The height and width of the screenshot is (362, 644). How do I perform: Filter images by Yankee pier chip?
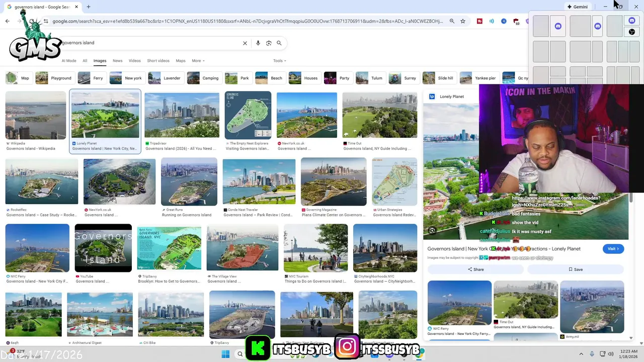pyautogui.click(x=479, y=78)
